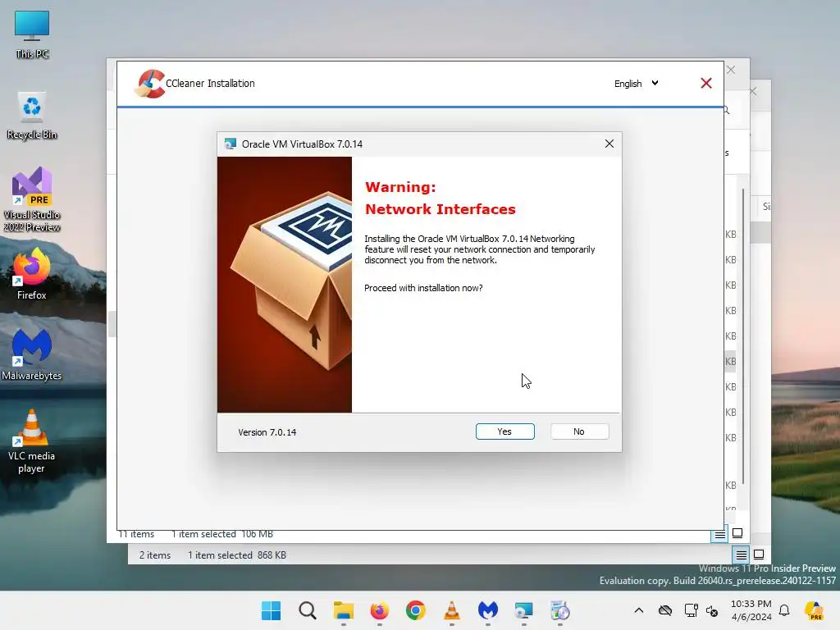Open File Explorer from the taskbar
The width and height of the screenshot is (840, 630).
pyautogui.click(x=344, y=610)
